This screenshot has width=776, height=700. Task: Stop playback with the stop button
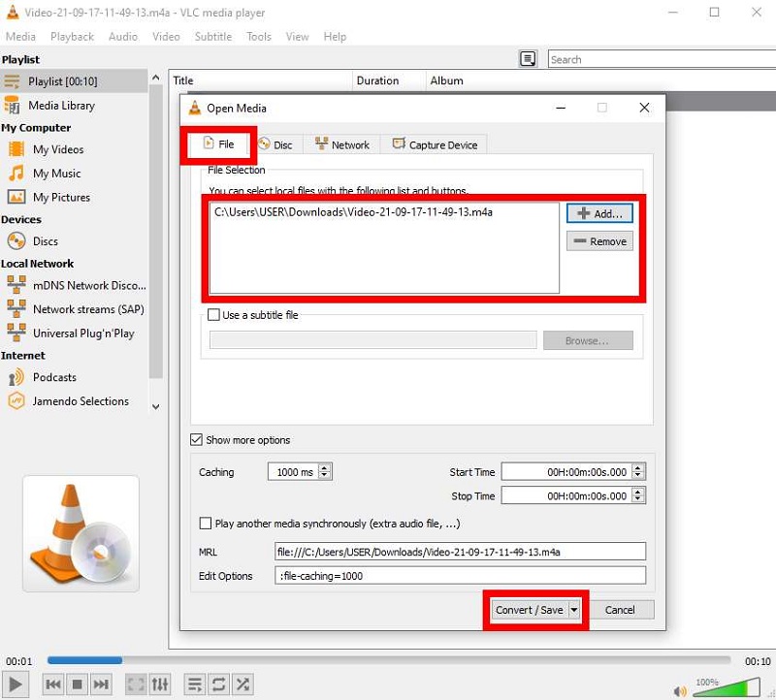coord(77,684)
